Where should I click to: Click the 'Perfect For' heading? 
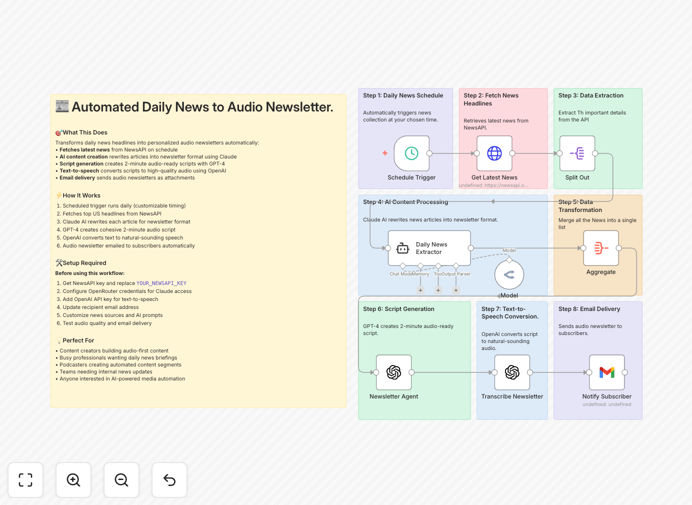(x=78, y=340)
